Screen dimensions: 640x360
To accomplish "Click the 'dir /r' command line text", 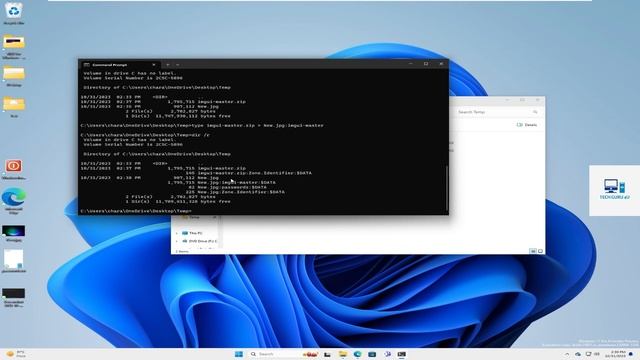I will tap(201, 135).
